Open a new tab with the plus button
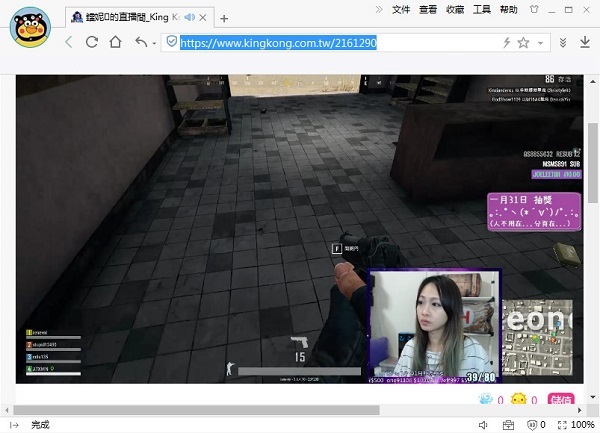The height and width of the screenshot is (433, 600). (224, 18)
